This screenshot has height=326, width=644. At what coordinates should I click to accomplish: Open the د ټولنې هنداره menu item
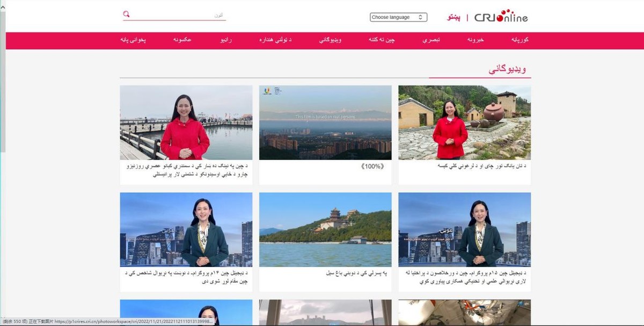[x=275, y=40]
